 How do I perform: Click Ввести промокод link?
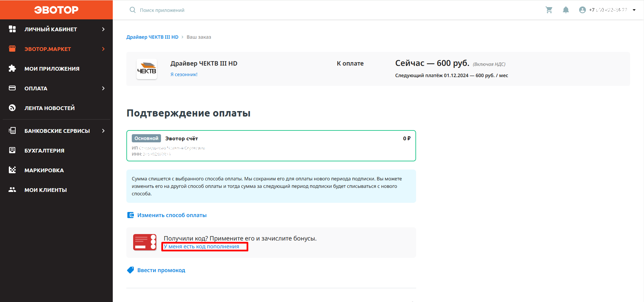[161, 270]
